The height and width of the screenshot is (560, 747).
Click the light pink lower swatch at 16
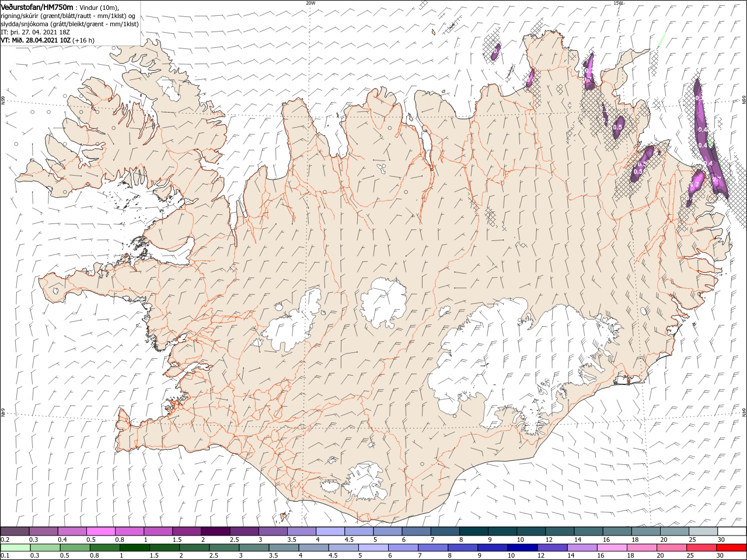click(x=611, y=548)
